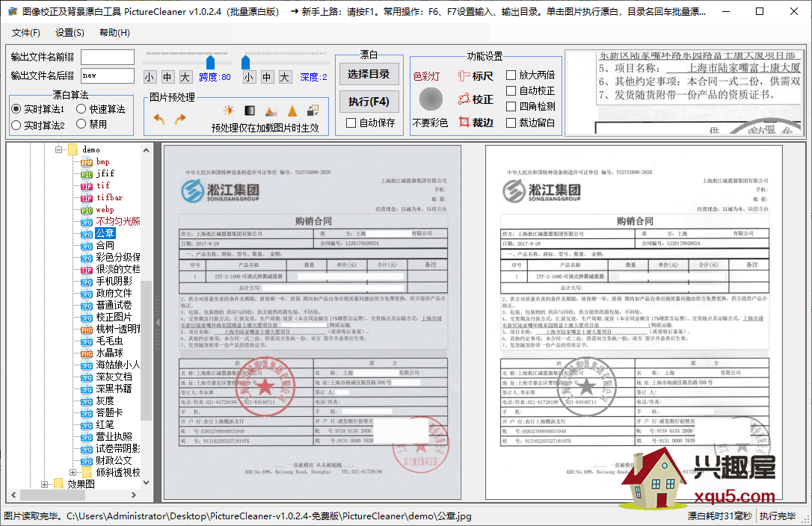Set depth to 大 preset
The height and width of the screenshot is (526, 812).
pyautogui.click(x=285, y=77)
